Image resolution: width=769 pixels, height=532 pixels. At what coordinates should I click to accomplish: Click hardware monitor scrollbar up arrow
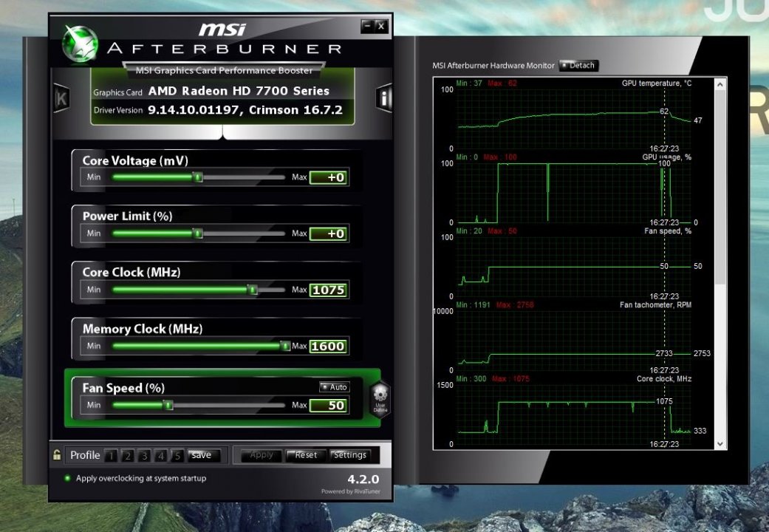coord(720,84)
